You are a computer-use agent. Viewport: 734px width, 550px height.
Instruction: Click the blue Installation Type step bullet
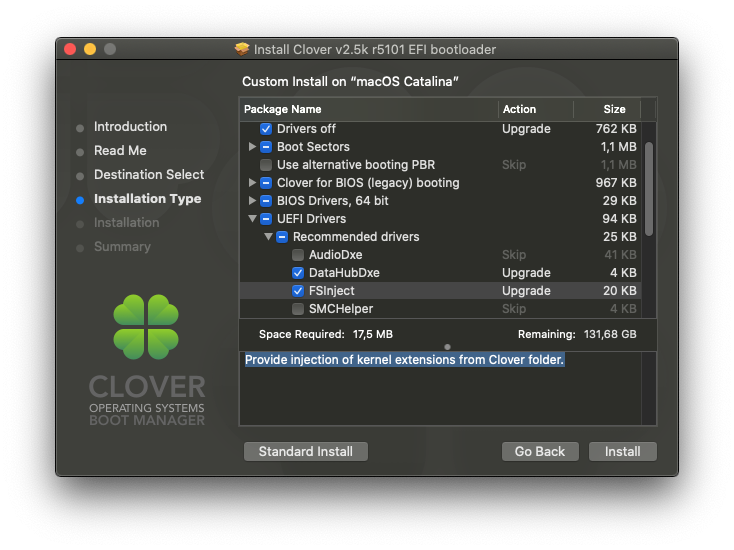tap(80, 200)
